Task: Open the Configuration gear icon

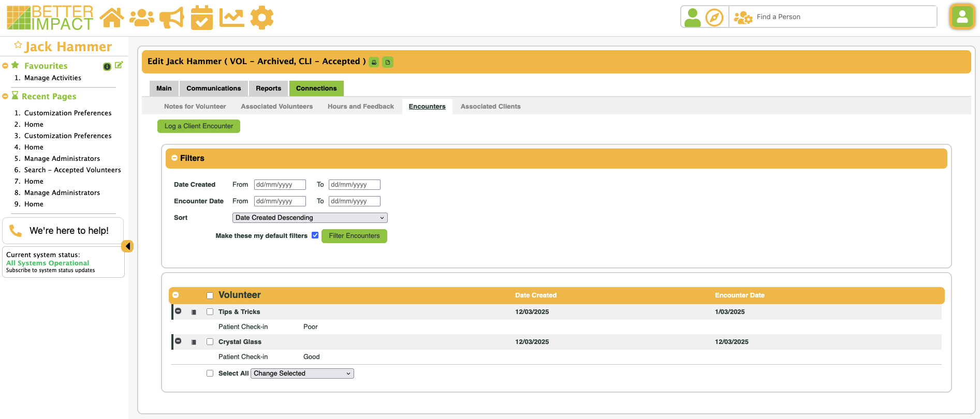Action: (x=261, y=18)
